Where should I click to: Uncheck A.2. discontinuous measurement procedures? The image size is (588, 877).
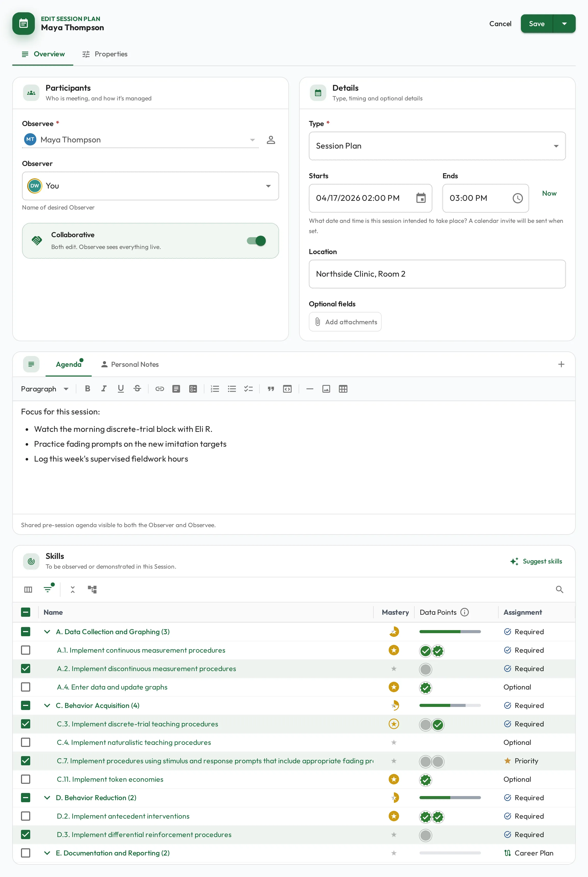(26, 668)
